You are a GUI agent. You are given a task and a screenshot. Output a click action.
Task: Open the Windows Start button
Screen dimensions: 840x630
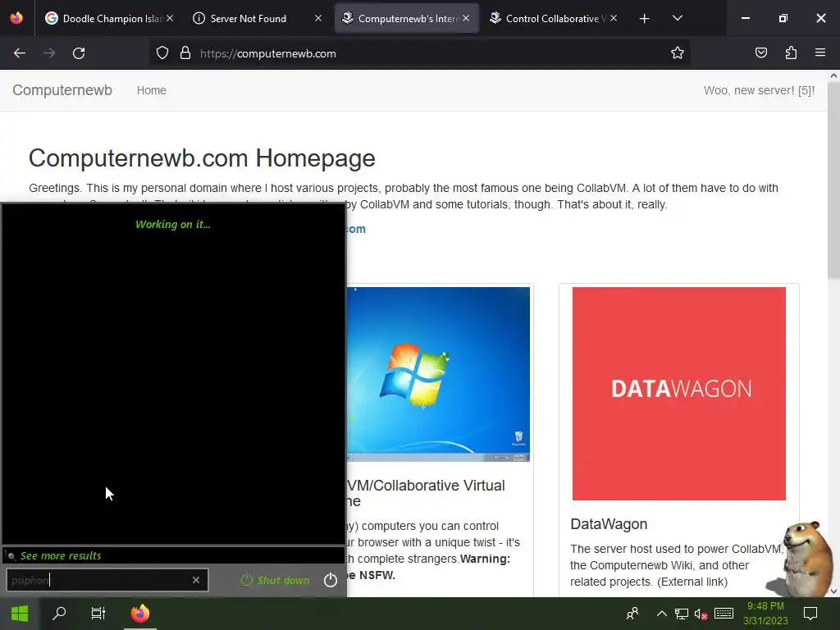tap(20, 614)
